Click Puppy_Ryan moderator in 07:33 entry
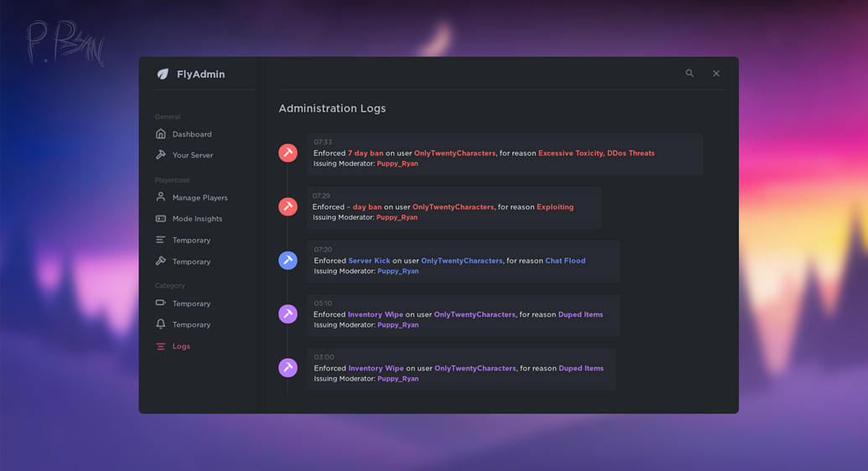This screenshot has height=471, width=868. click(398, 163)
